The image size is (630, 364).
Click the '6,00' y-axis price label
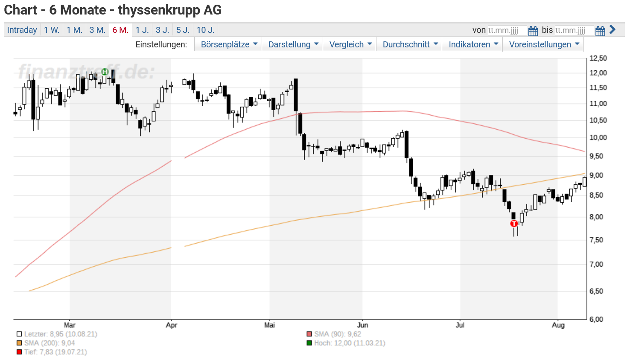tap(596, 319)
